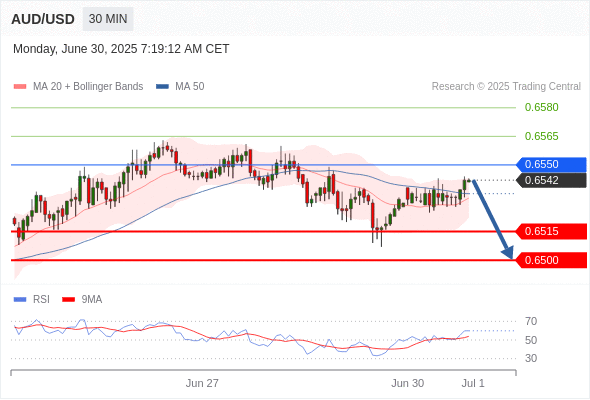This screenshot has width=590, height=400.
Task: Click the Jun 27 date axis label
Action: click(202, 383)
